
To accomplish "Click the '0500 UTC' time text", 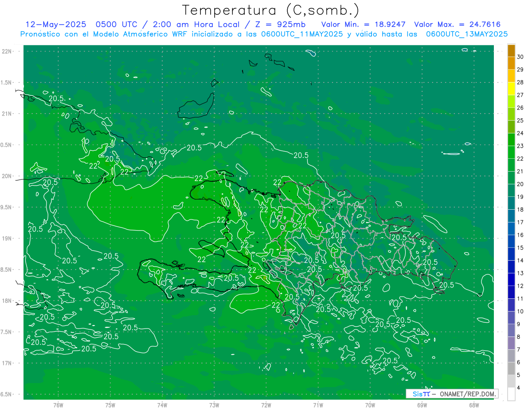I will pyautogui.click(x=117, y=24).
